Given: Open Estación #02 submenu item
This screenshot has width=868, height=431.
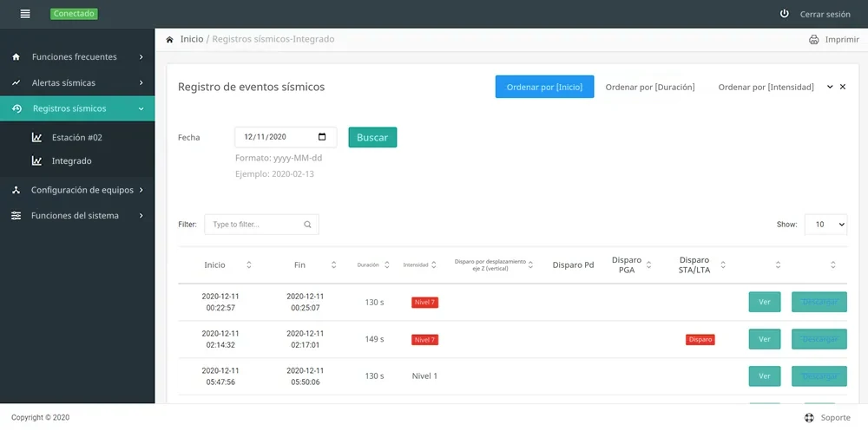Looking at the screenshot, I should [77, 138].
